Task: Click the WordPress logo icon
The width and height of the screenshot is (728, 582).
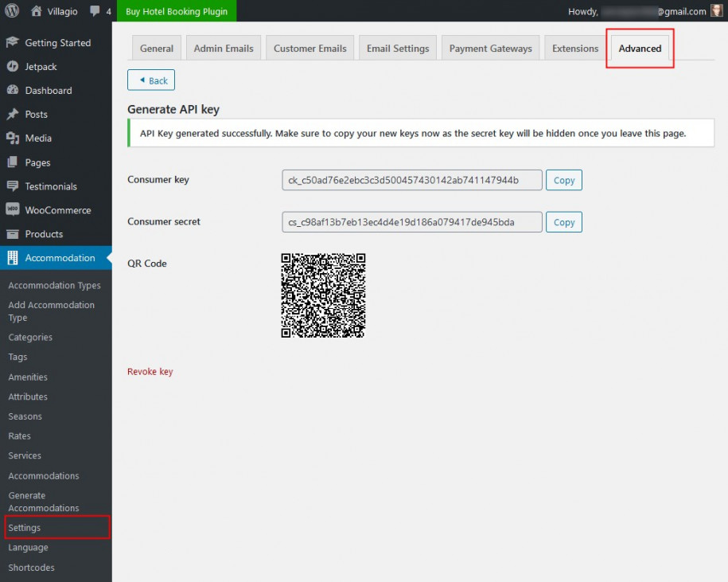Action: point(12,11)
